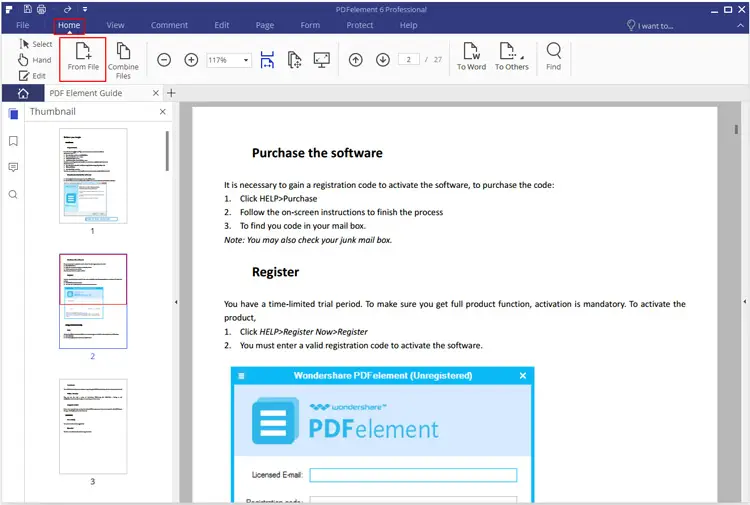The image size is (750, 505).
Task: Click the redo arrow in title bar
Action: [x=67, y=9]
